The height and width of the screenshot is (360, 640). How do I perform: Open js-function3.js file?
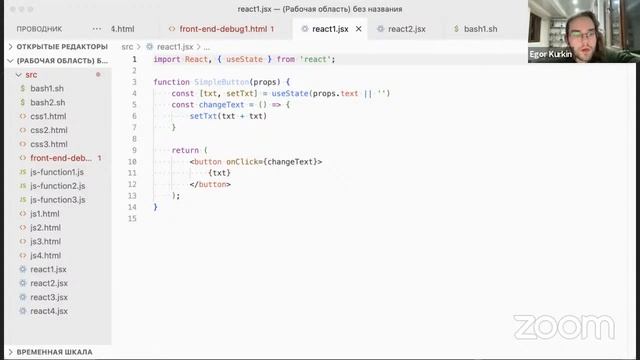click(58, 200)
